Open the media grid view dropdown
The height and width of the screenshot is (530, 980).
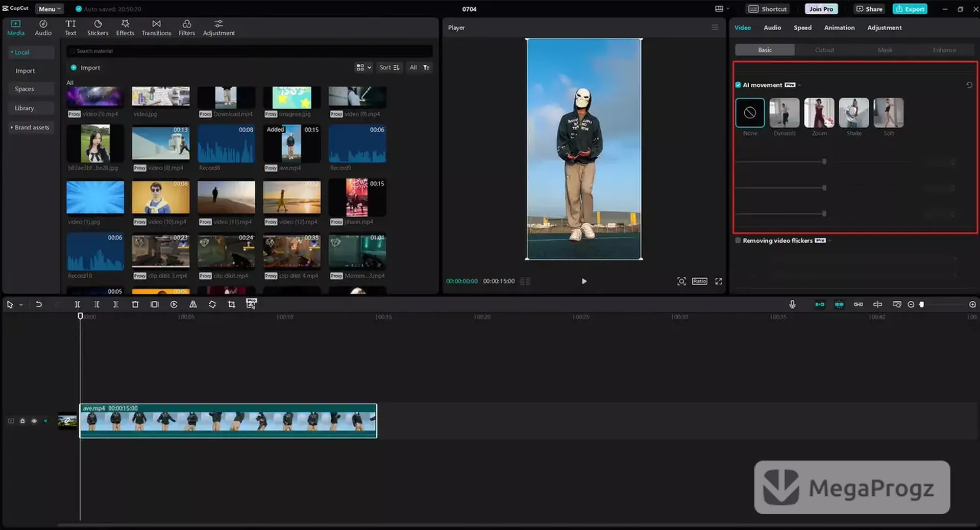click(x=363, y=67)
